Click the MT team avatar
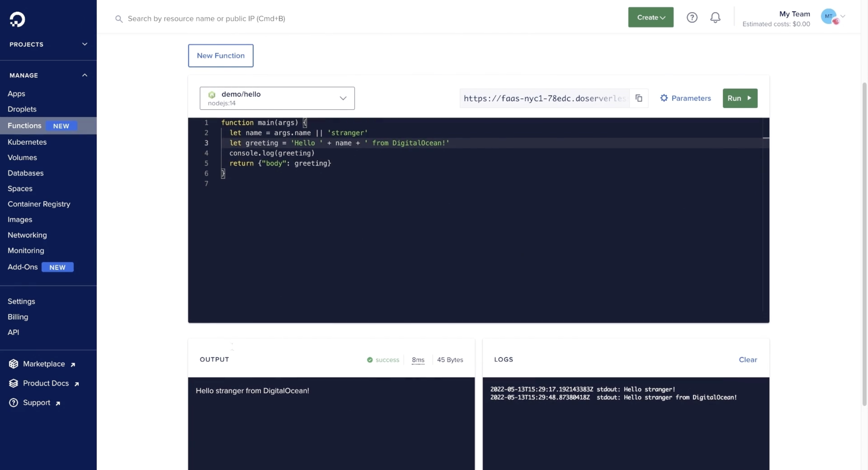This screenshot has height=470, width=868. (829, 16)
